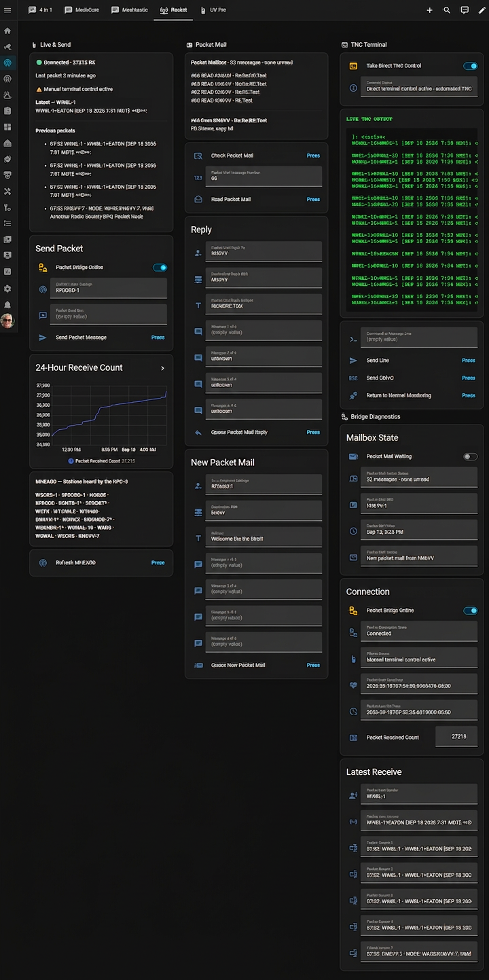489x980 pixels.
Task: Click Press beside Send Ctrl-C
Action: pos(469,378)
